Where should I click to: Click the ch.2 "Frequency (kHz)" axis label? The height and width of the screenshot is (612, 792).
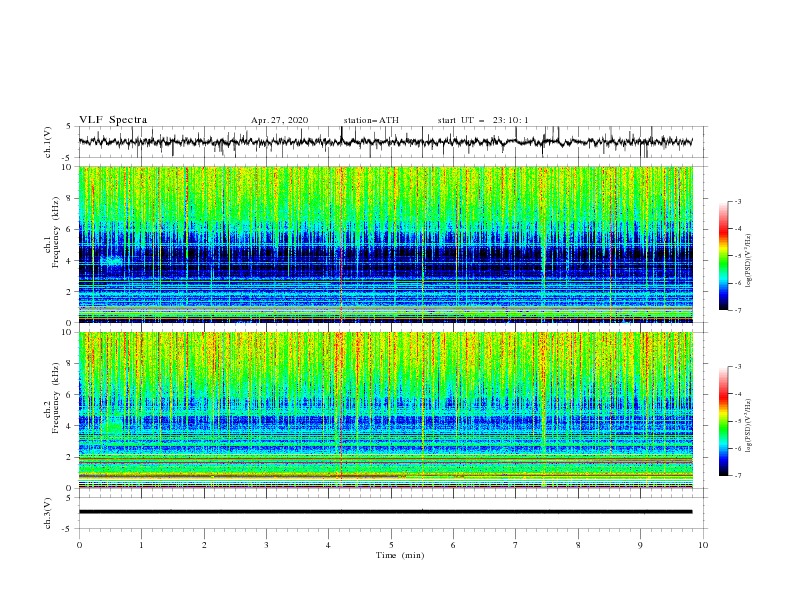click(56, 397)
